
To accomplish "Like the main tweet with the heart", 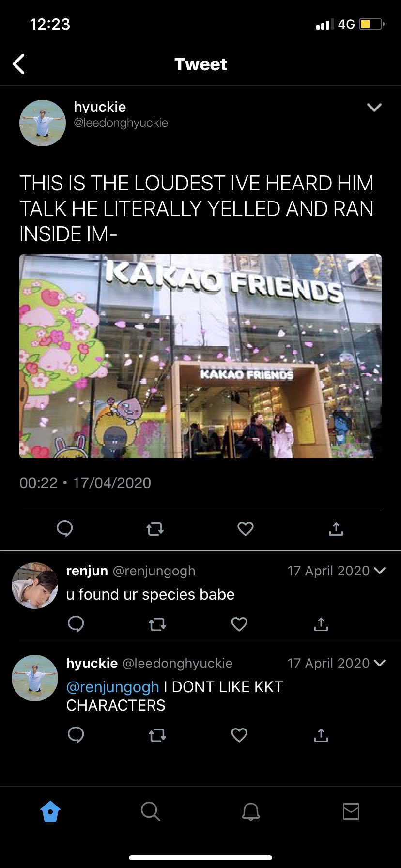I will (x=246, y=528).
